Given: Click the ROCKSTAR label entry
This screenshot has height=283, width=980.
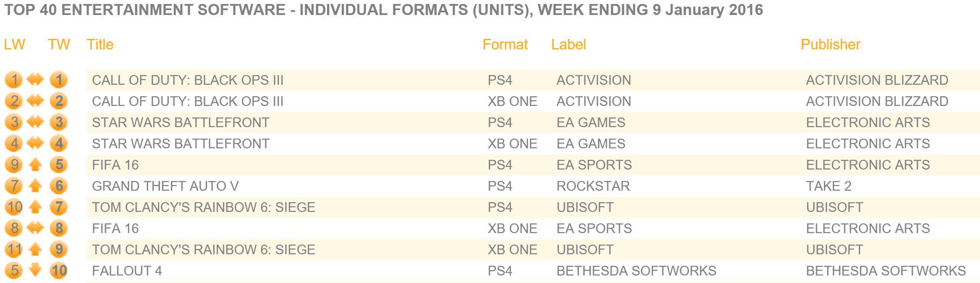Looking at the screenshot, I should [593, 186].
